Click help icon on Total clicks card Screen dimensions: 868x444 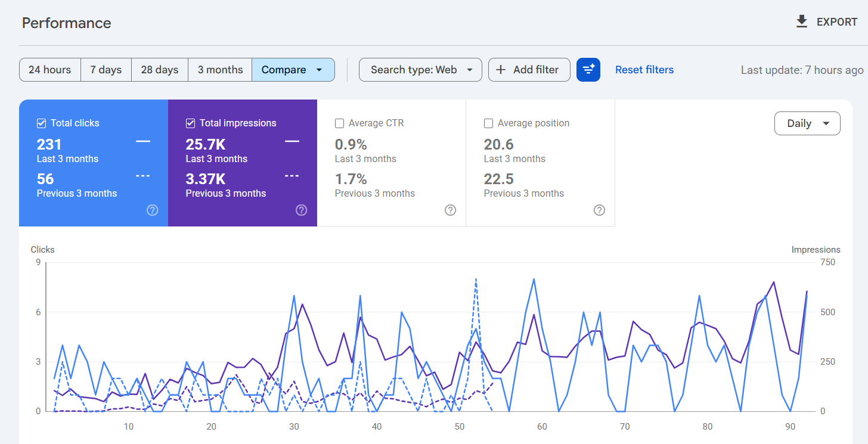point(153,210)
